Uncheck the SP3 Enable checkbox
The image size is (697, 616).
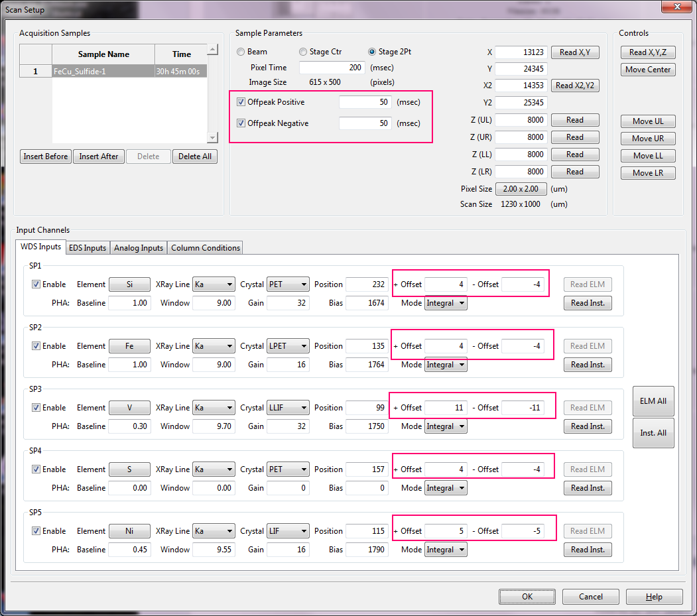click(x=36, y=408)
